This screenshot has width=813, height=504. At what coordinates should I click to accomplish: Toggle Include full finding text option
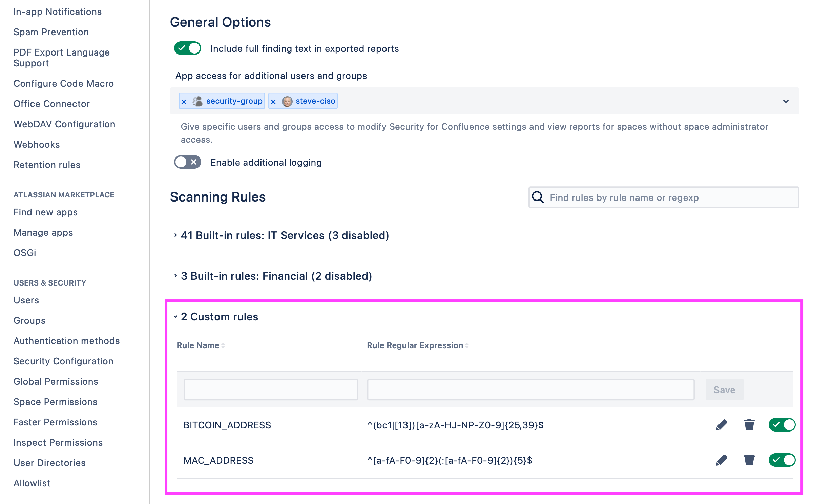pyautogui.click(x=187, y=48)
